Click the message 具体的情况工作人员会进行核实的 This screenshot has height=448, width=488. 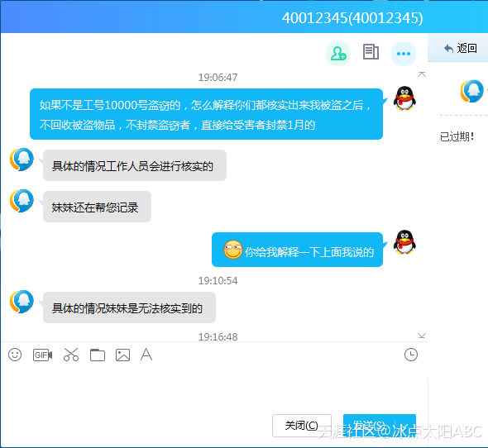tap(135, 165)
